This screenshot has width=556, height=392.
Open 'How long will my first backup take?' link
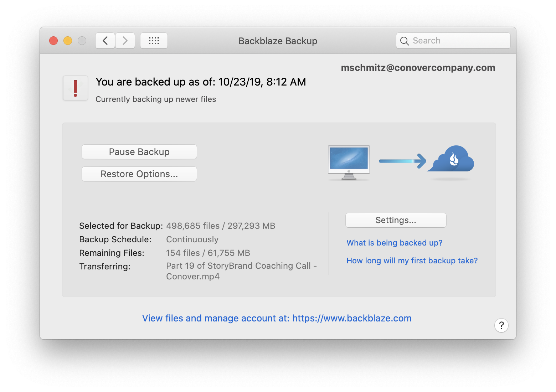tap(412, 261)
